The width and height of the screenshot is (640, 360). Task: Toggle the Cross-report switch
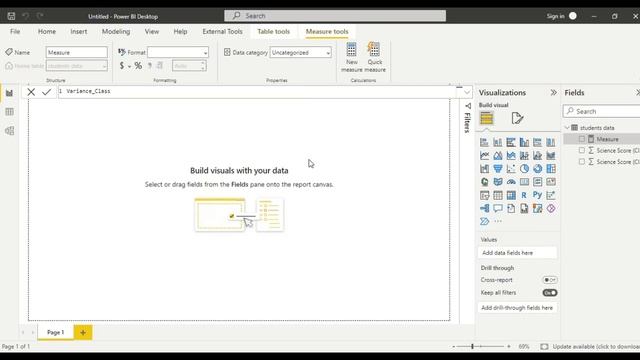[550, 280]
